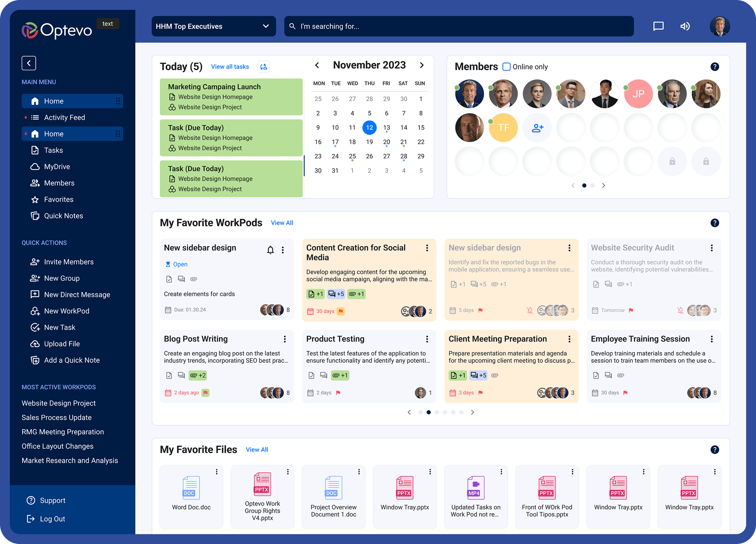Open the chat messages icon in header
The height and width of the screenshot is (544, 756).
coord(658,26)
